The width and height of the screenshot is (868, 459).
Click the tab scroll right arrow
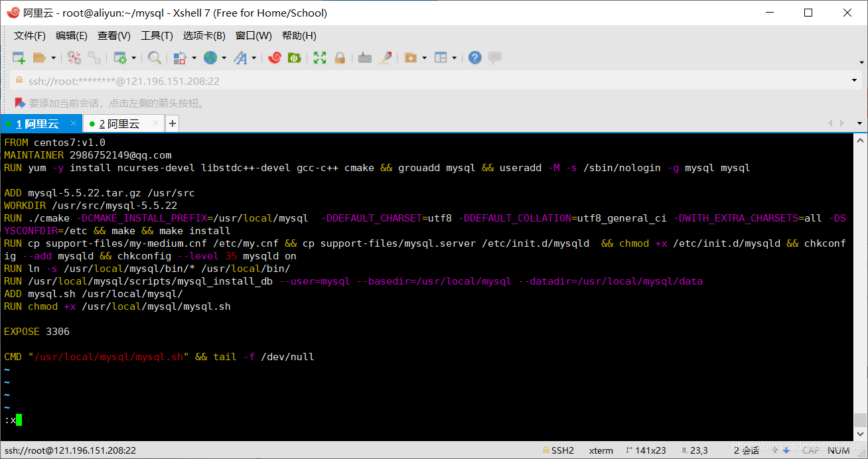click(x=842, y=123)
